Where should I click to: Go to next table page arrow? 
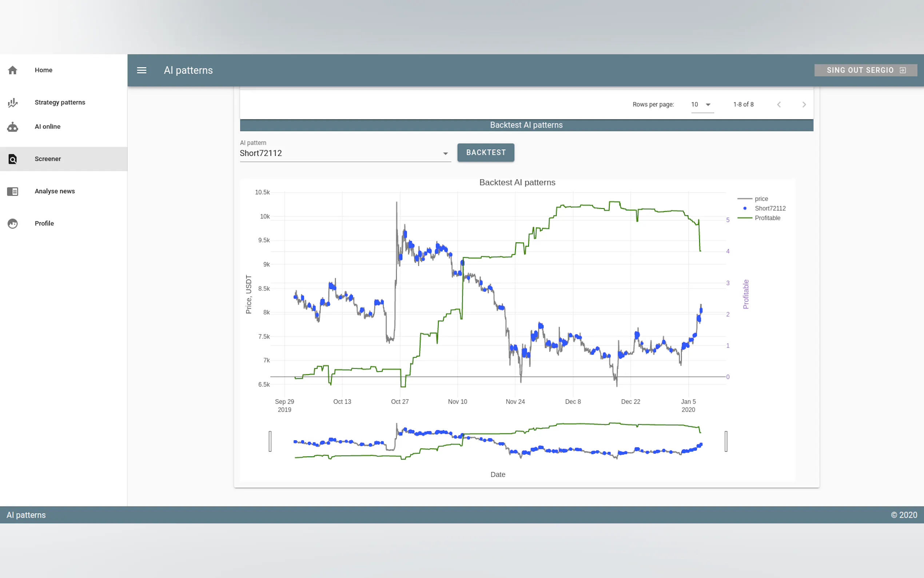click(x=804, y=104)
